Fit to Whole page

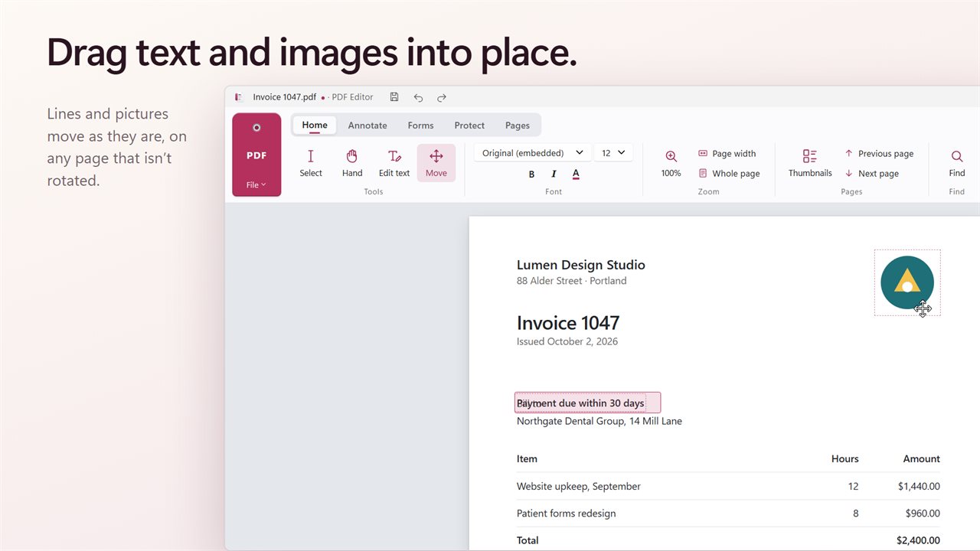click(x=729, y=174)
